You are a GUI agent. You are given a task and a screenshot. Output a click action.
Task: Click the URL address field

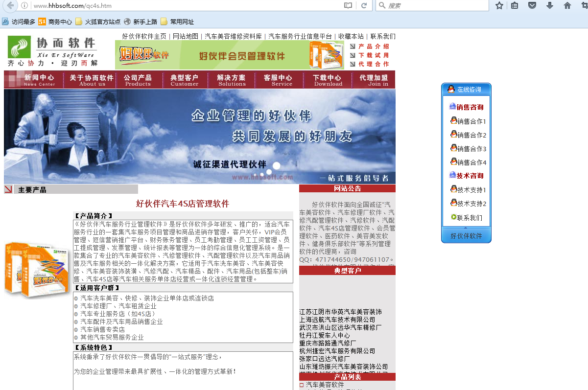tap(186, 5)
